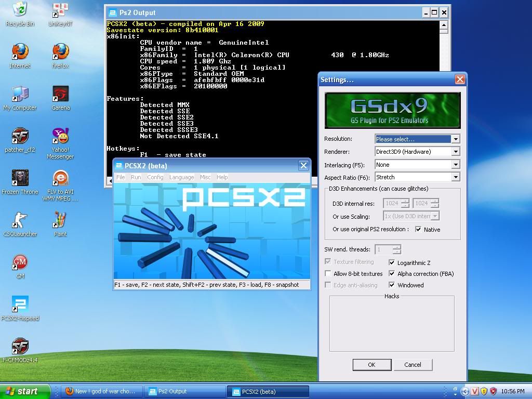Toggle the Native resolution checkbox
This screenshot has height=399, width=532.
click(x=418, y=229)
